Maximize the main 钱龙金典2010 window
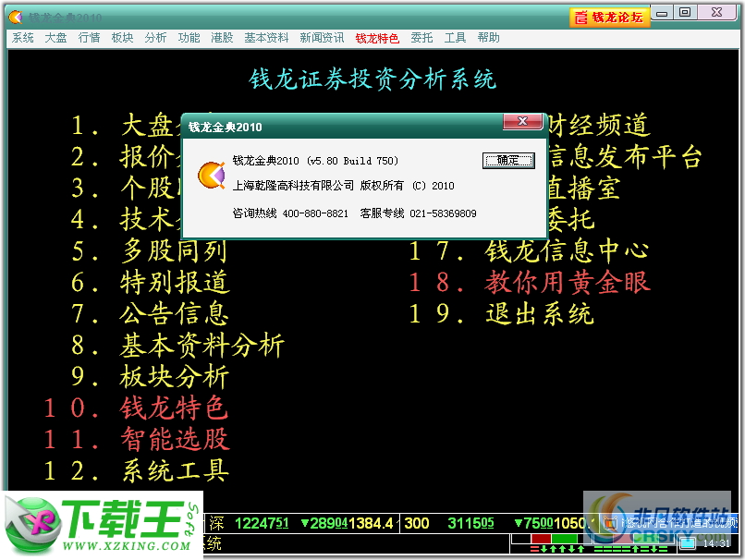 point(685,13)
